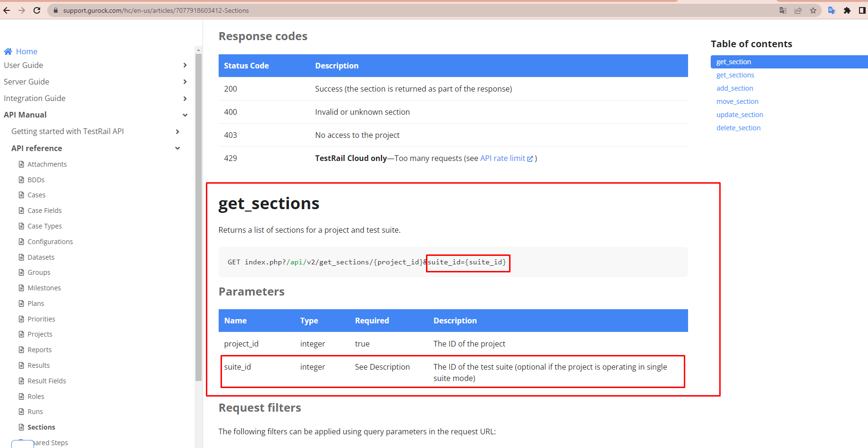Screen dimensions: 868x448
Task: Jump to move_section in table of contents
Action: (737, 101)
